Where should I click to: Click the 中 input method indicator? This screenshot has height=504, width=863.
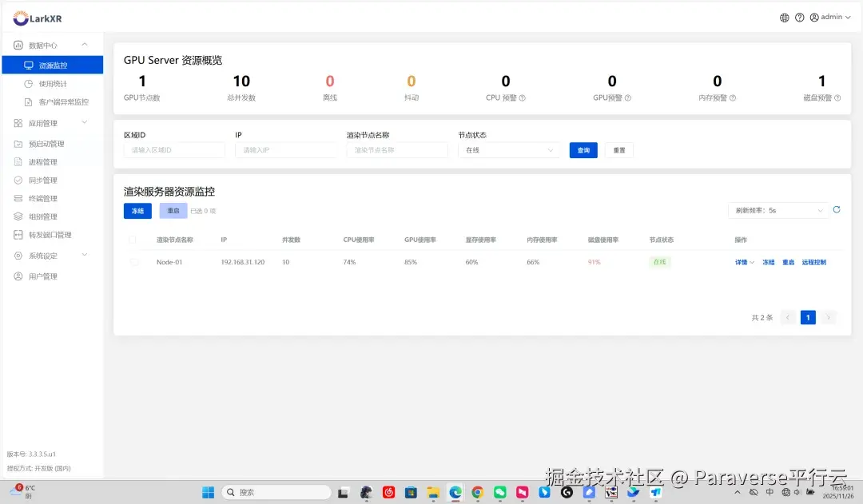pos(770,493)
